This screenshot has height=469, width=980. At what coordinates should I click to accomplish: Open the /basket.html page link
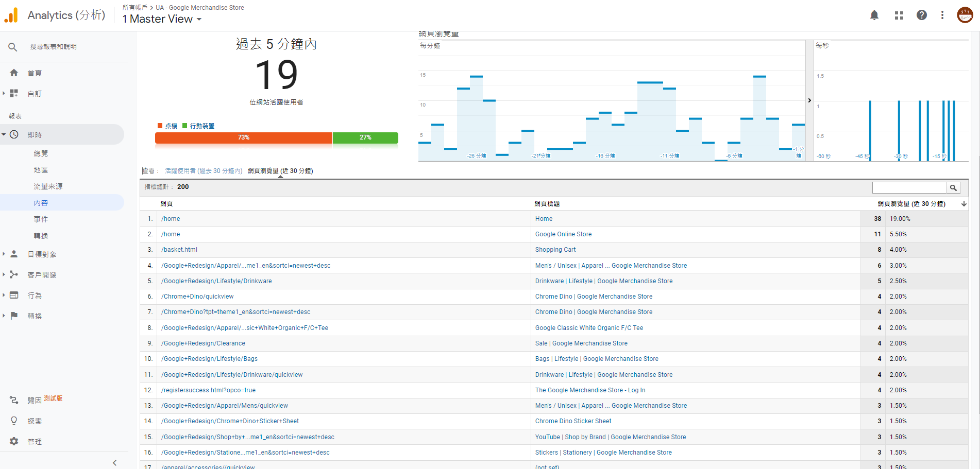click(x=179, y=250)
